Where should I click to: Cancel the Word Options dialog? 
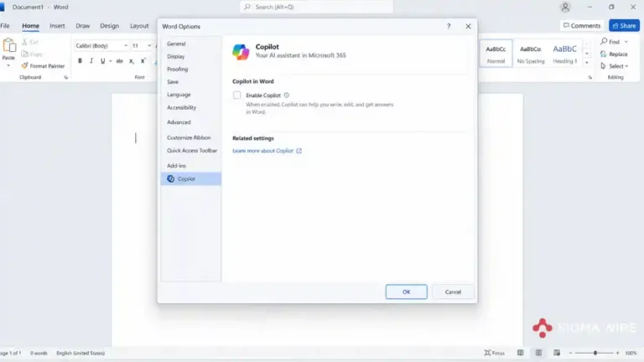pyautogui.click(x=453, y=292)
